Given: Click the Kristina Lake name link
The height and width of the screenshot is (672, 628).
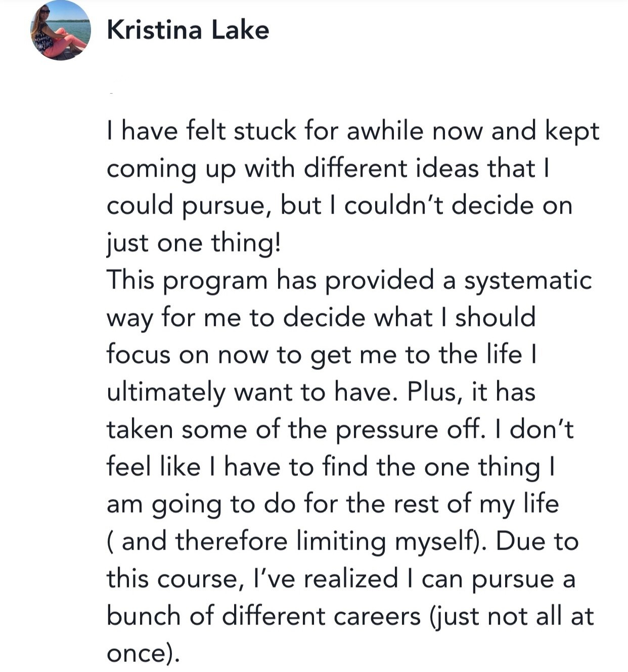Looking at the screenshot, I should 188,30.
